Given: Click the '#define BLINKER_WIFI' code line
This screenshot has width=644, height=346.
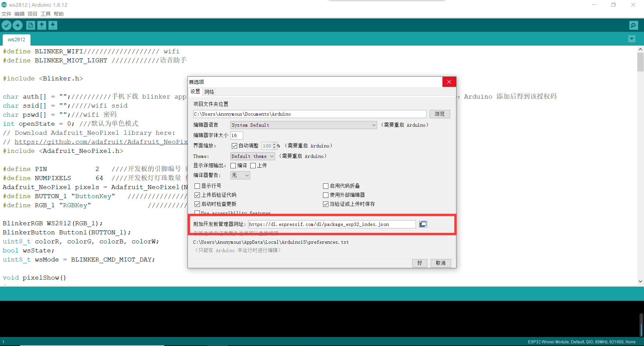Looking at the screenshot, I should pyautogui.click(x=91, y=51).
